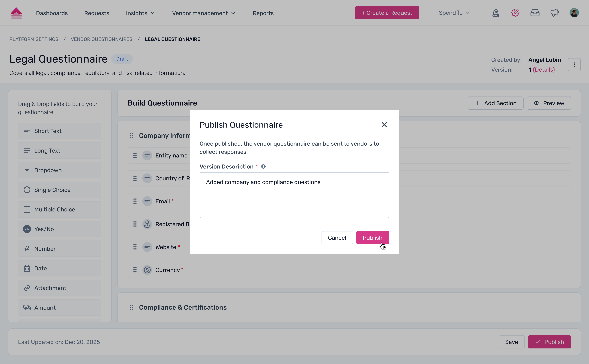
Task: Click drag handle beside Currency field
Action: click(x=135, y=270)
